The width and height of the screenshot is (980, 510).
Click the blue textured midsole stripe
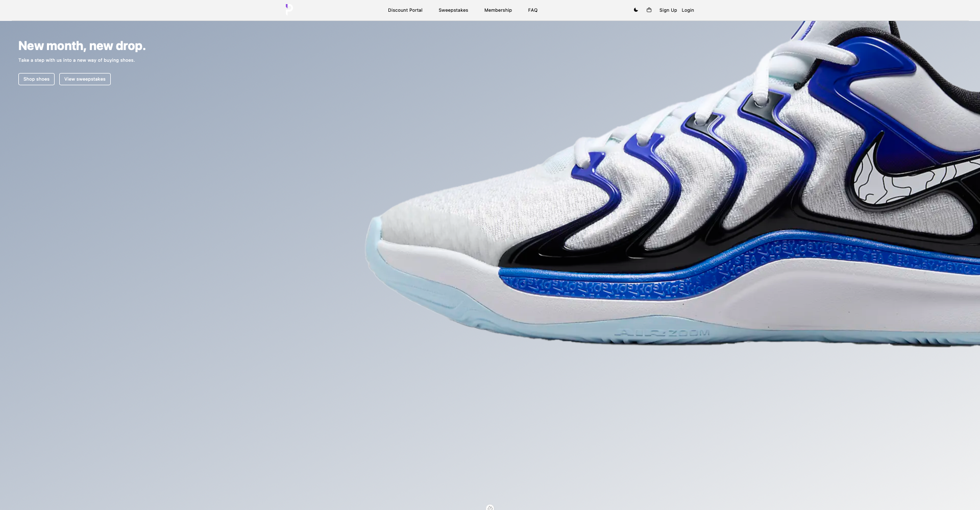click(x=664, y=273)
